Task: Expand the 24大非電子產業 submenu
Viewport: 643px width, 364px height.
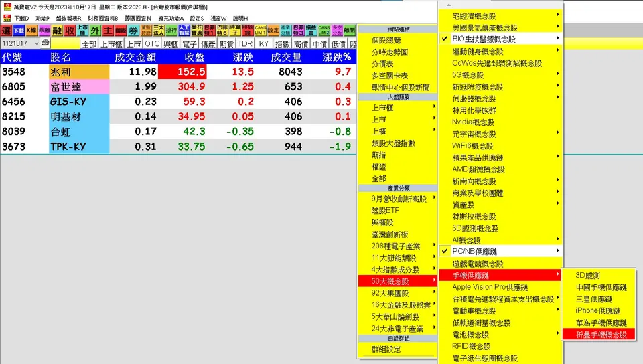Action: coord(397,329)
